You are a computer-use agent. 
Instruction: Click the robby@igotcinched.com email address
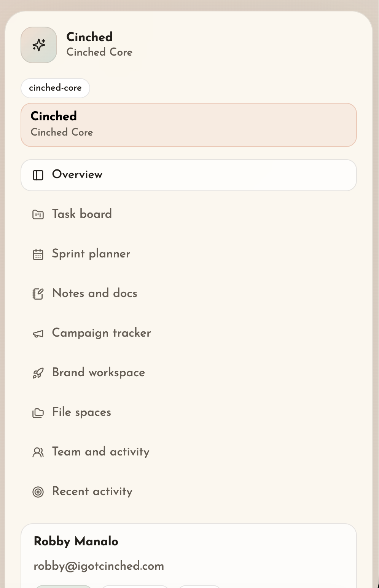pos(99,566)
